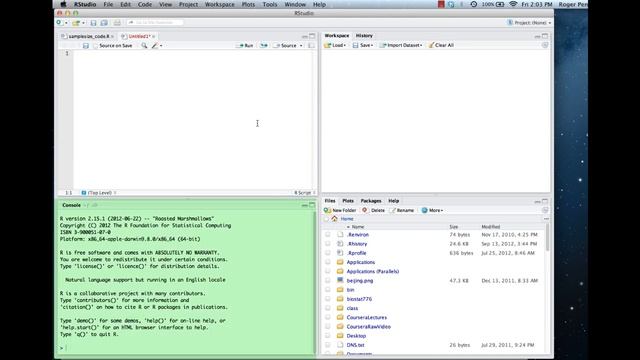Open the DNS.txt file link

(x=355, y=345)
